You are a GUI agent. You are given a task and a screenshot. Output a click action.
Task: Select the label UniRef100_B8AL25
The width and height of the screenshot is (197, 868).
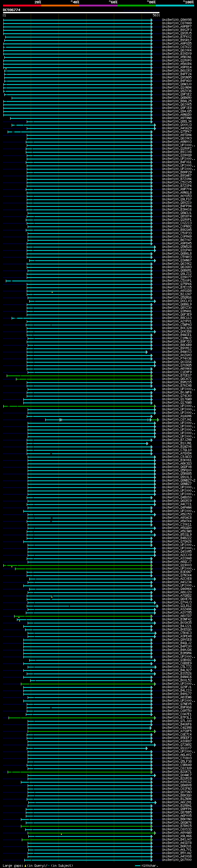click(x=177, y=101)
